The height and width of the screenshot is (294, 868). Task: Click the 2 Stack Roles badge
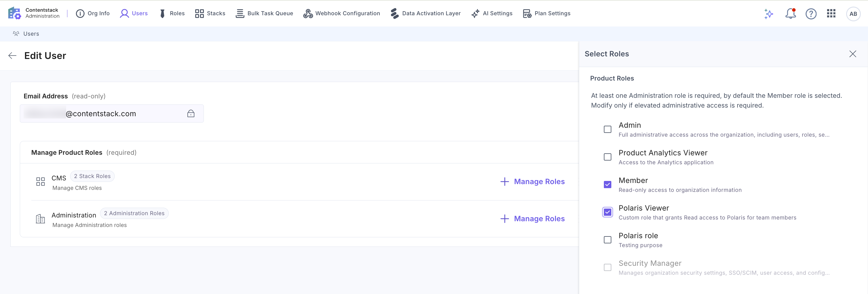pyautogui.click(x=92, y=176)
